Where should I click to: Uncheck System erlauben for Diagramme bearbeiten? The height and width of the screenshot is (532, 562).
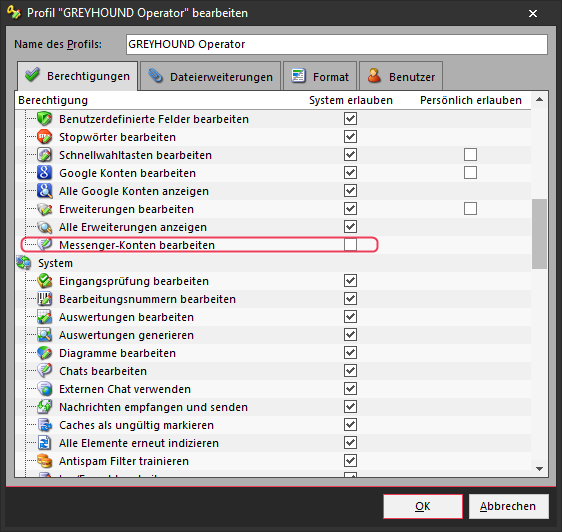(350, 353)
